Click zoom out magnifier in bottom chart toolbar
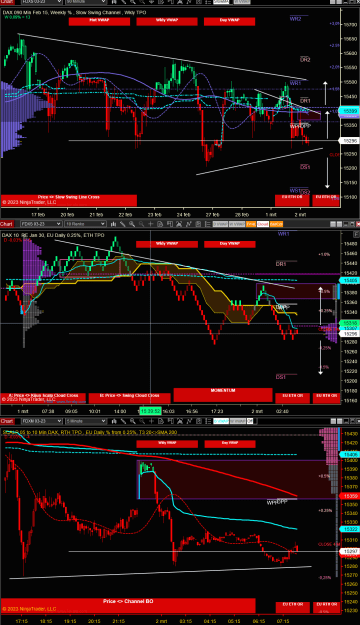 coord(142,421)
